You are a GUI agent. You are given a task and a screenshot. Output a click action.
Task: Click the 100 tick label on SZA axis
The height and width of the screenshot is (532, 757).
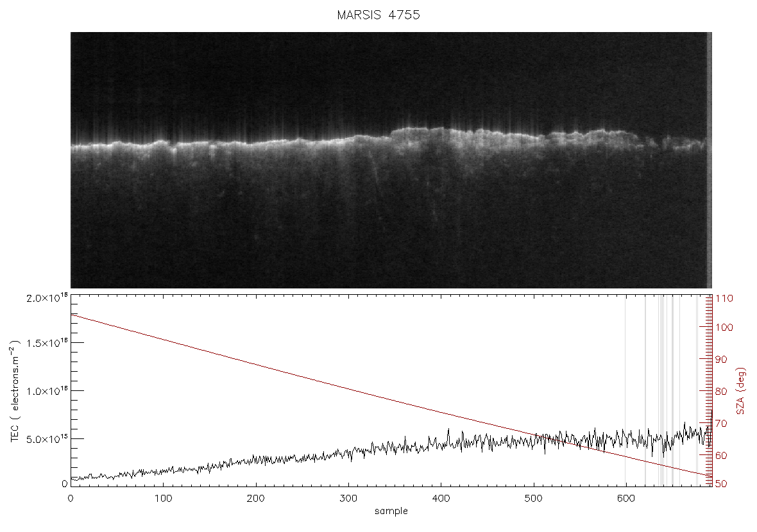(x=724, y=328)
